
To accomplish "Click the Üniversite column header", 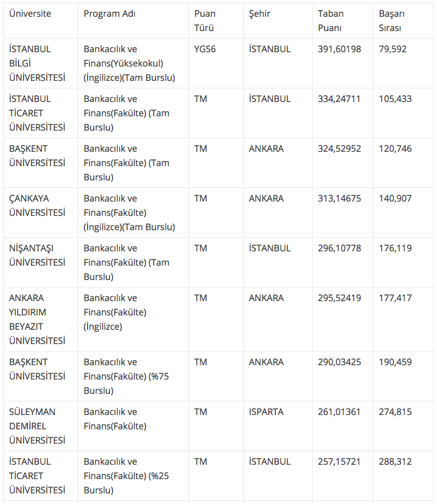I will (x=30, y=14).
